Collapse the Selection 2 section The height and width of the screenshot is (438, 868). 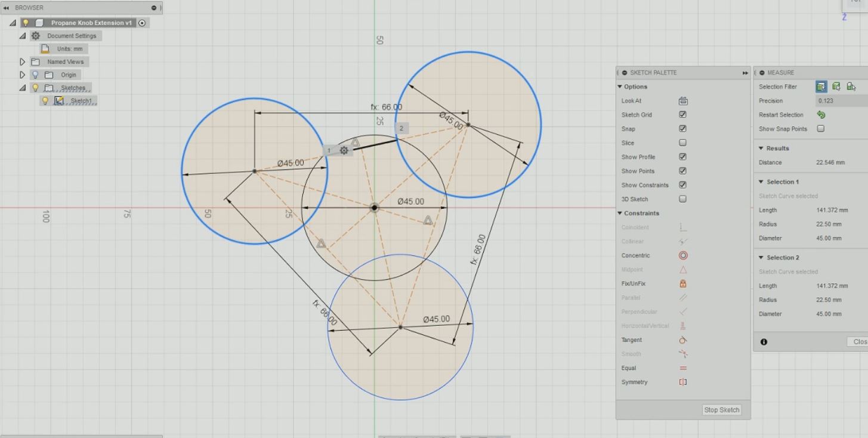pos(761,258)
